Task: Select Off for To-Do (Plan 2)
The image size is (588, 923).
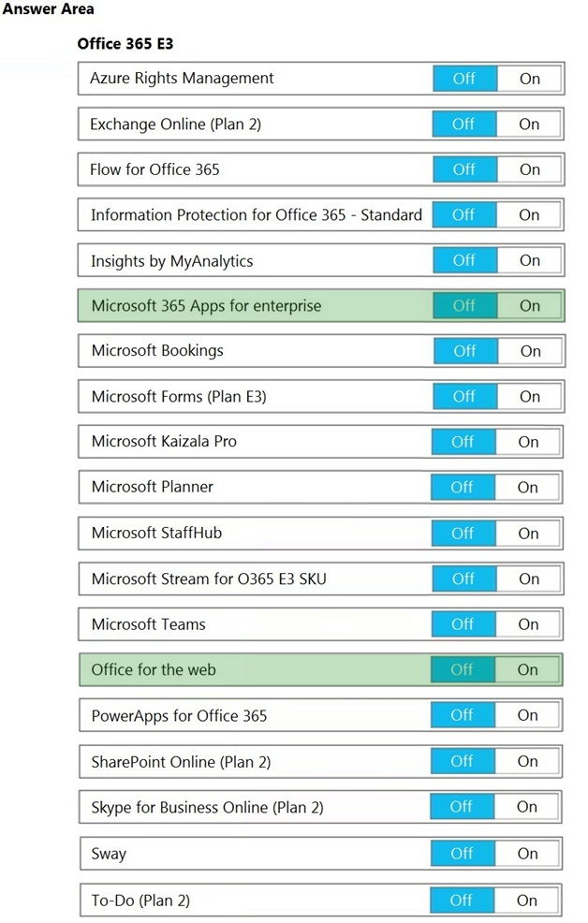Action: (462, 900)
